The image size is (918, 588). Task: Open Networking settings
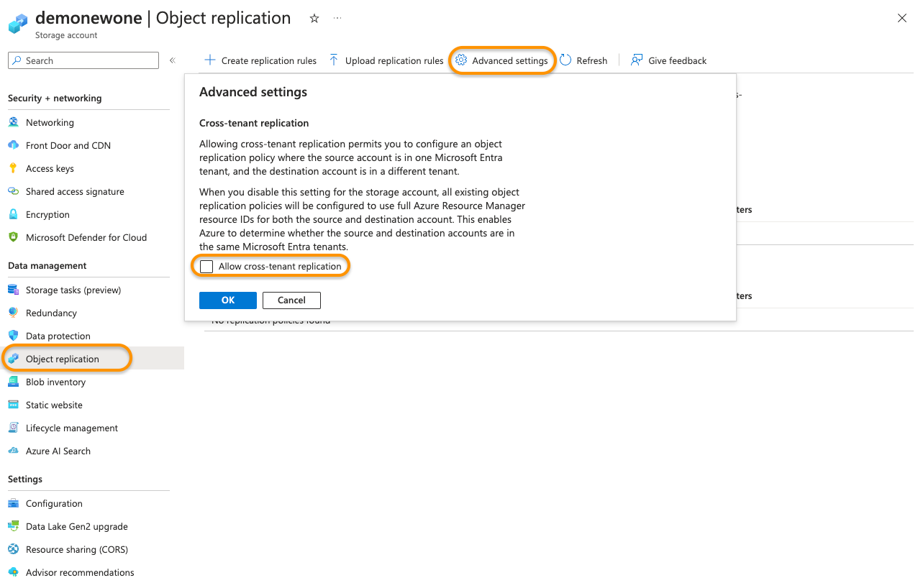point(50,123)
